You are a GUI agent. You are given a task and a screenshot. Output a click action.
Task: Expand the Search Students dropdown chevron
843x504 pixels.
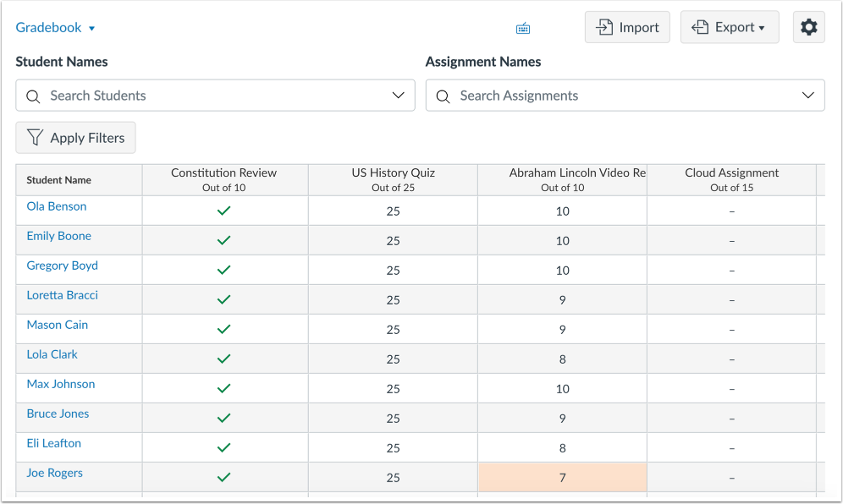tap(398, 95)
